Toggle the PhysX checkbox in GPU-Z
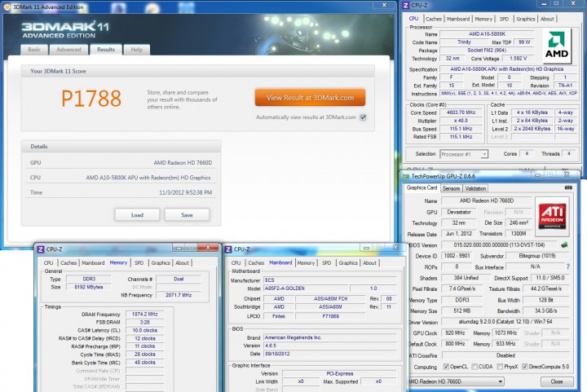This screenshot has height=392, width=587. (x=500, y=367)
